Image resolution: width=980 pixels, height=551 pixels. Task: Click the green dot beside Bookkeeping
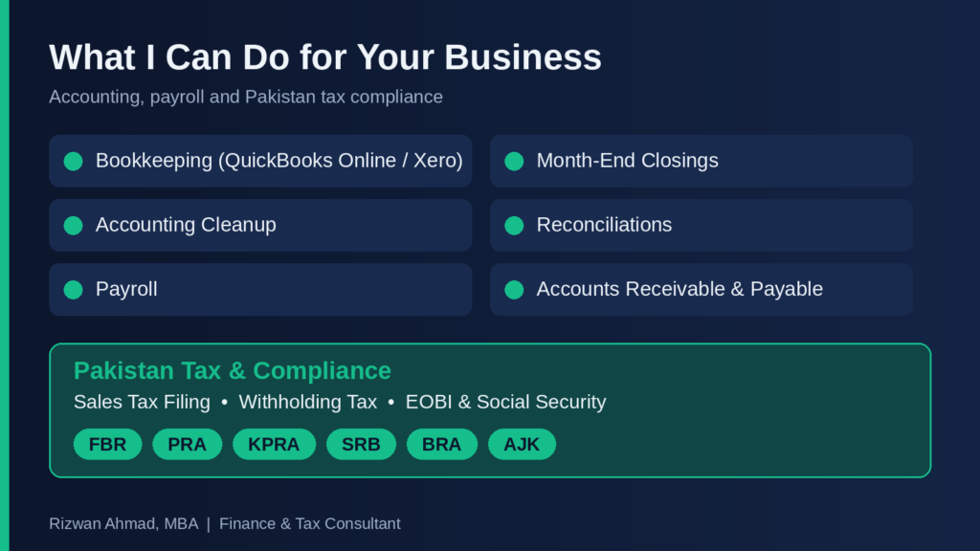point(73,161)
